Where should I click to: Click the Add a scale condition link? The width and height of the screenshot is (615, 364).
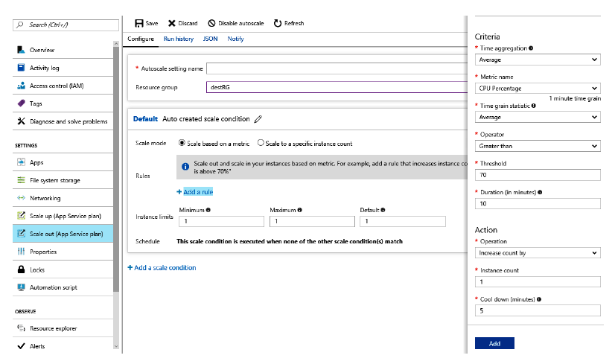[162, 267]
